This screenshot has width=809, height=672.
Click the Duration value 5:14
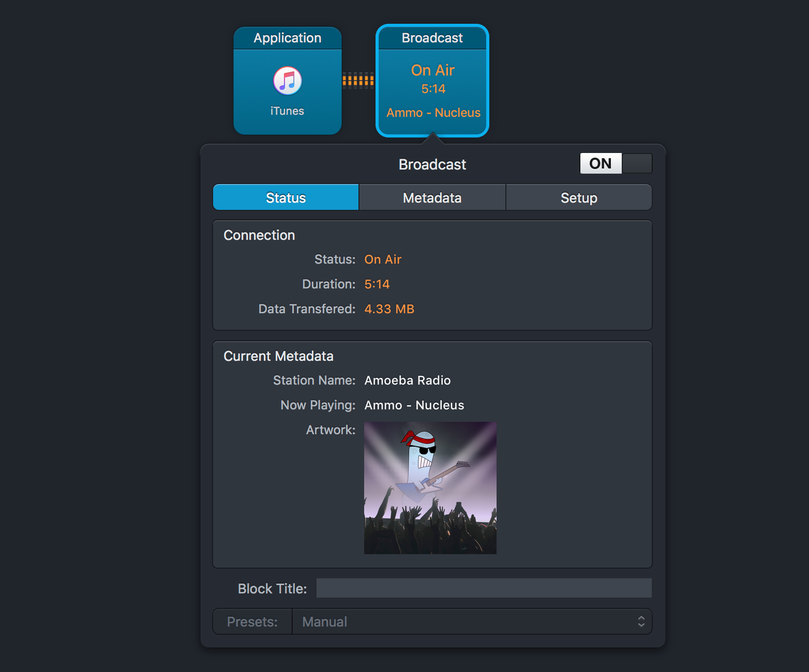(x=377, y=284)
